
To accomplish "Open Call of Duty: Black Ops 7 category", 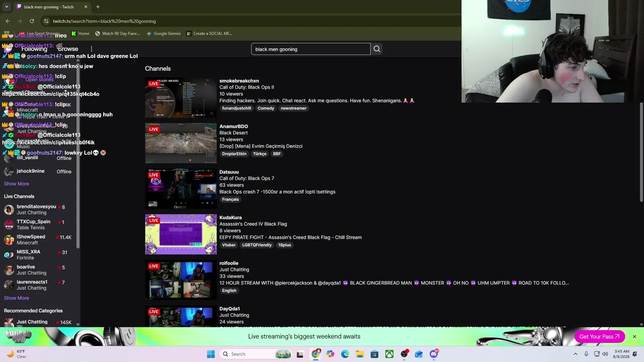I will [247, 178].
